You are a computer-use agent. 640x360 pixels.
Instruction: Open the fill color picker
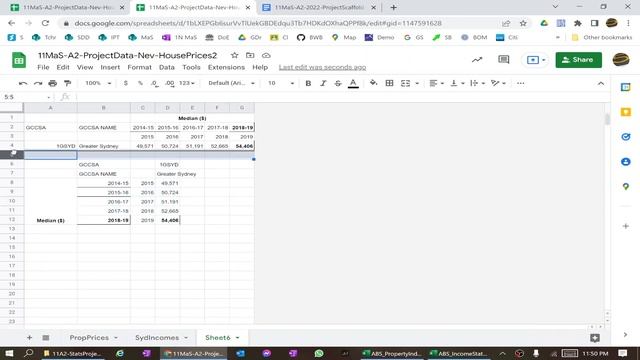(x=373, y=83)
